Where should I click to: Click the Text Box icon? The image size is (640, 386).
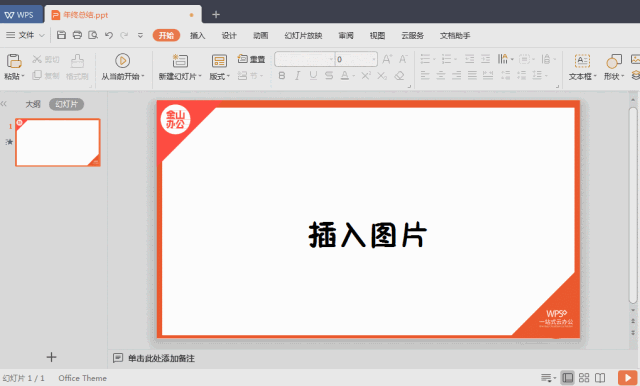(x=582, y=61)
